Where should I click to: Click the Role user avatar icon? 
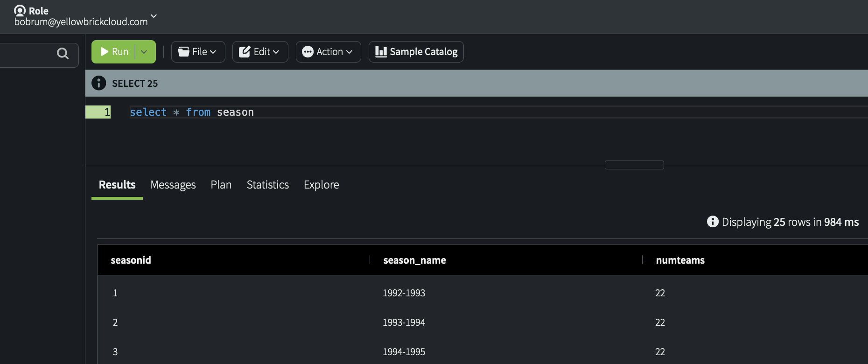tap(20, 10)
